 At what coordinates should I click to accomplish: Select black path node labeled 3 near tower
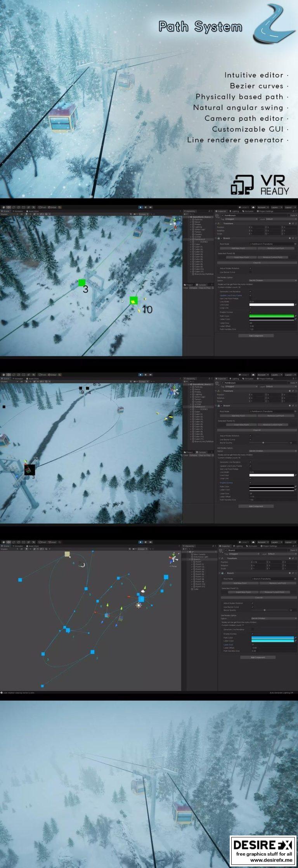(29, 470)
